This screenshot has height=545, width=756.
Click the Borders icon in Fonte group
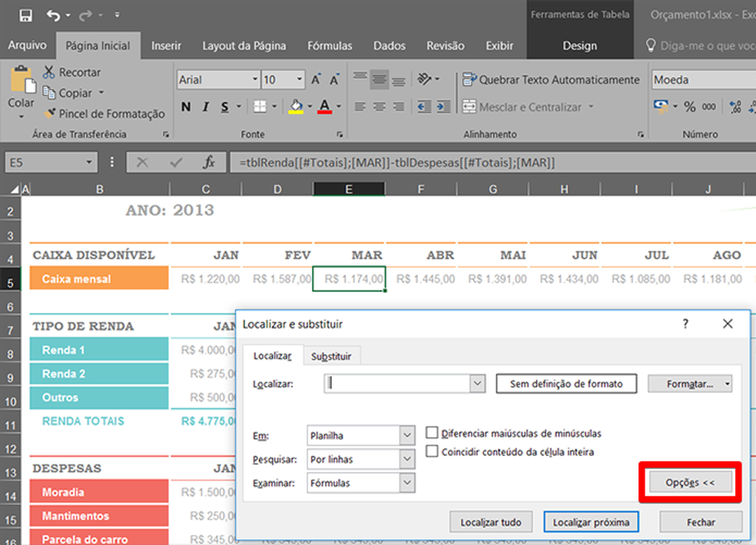(260, 107)
